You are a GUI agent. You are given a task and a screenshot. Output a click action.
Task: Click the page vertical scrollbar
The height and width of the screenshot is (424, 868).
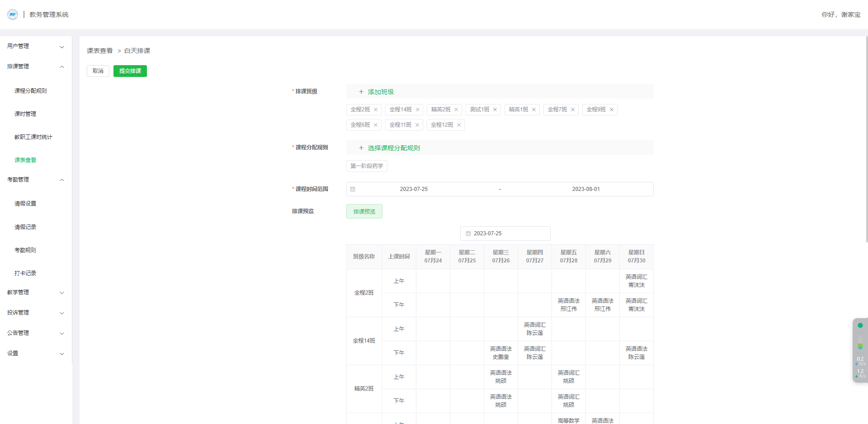pyautogui.click(x=866, y=139)
